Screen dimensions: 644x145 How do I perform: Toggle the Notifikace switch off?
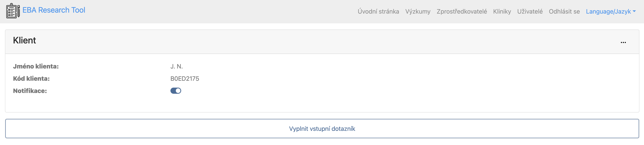tap(176, 91)
